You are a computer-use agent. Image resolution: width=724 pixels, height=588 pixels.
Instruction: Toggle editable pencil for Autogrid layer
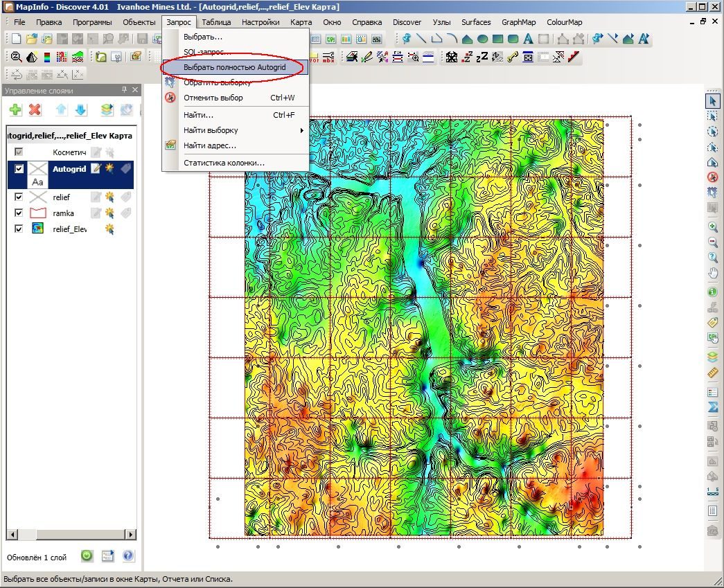pos(96,168)
